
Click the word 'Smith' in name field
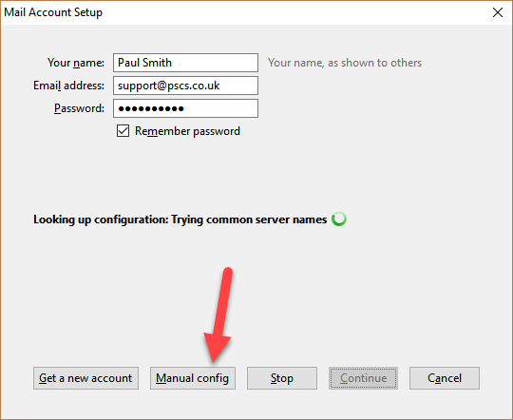point(158,63)
